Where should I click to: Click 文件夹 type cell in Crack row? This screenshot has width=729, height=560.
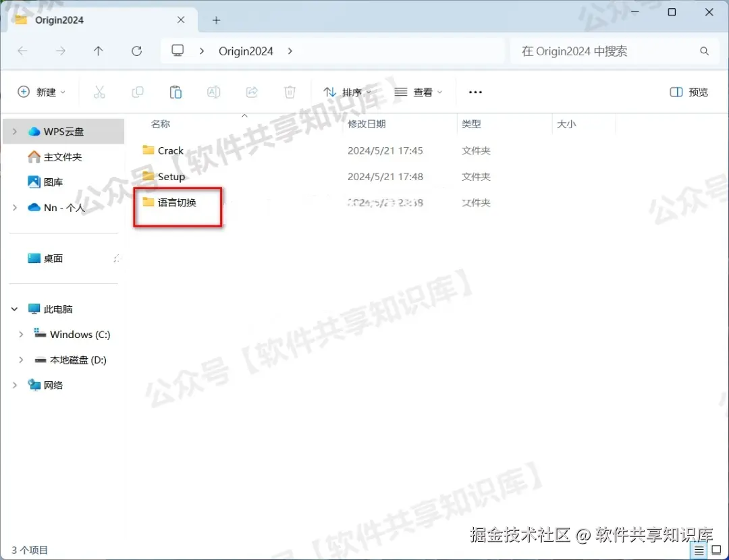point(476,150)
